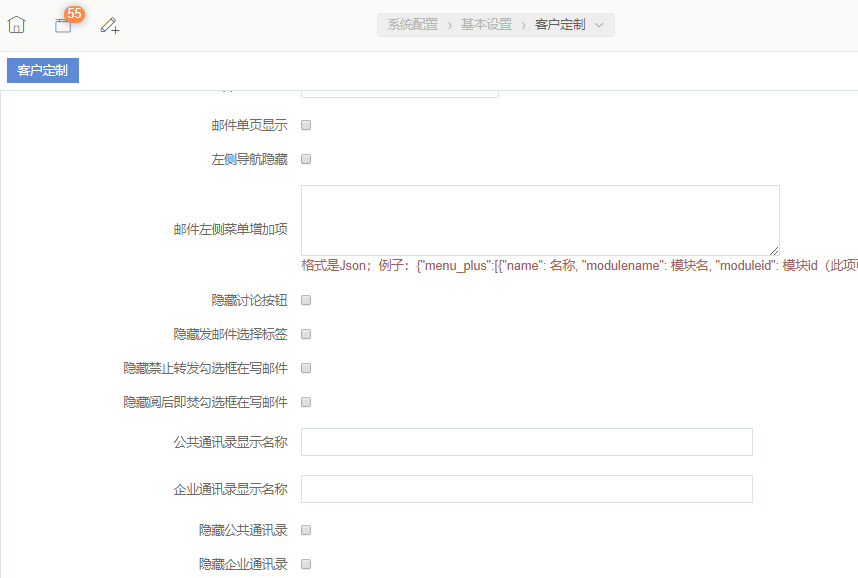Click the pencil compose icon
The height and width of the screenshot is (578, 858).
click(110, 25)
